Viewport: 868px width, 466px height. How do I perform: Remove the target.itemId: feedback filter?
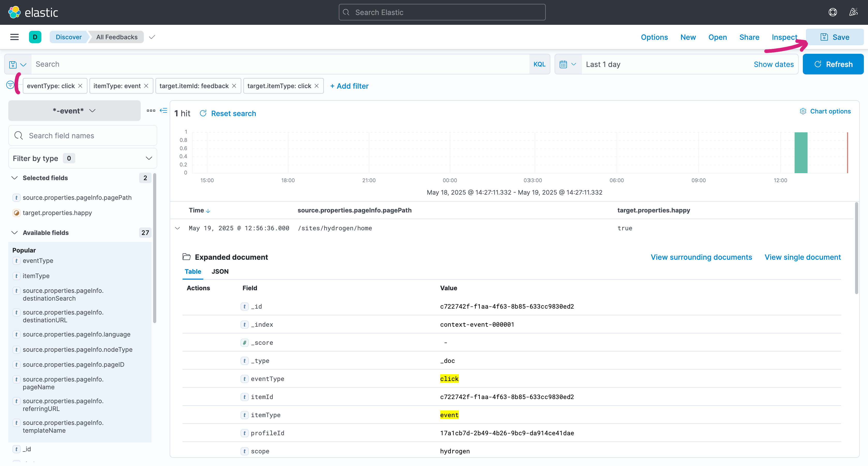click(234, 86)
